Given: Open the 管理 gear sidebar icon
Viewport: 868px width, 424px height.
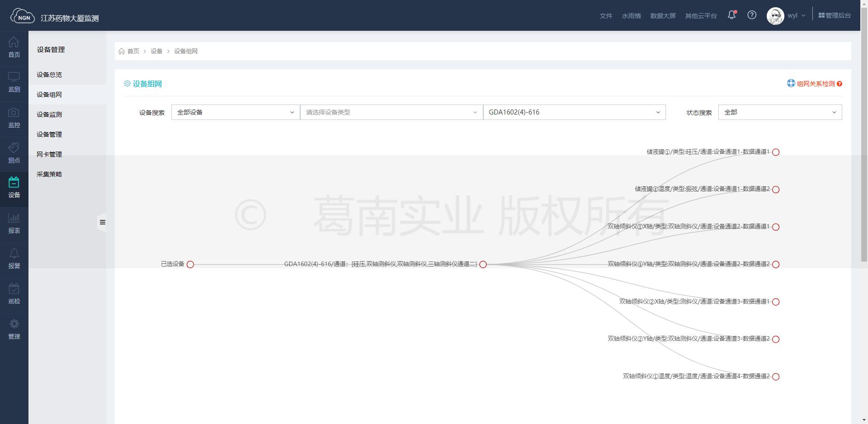Looking at the screenshot, I should click(14, 329).
